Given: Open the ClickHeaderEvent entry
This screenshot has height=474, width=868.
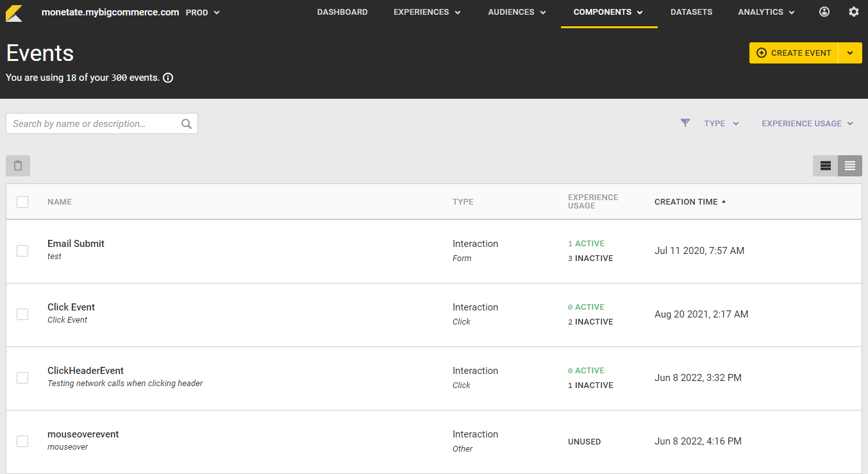Looking at the screenshot, I should click(x=85, y=371).
